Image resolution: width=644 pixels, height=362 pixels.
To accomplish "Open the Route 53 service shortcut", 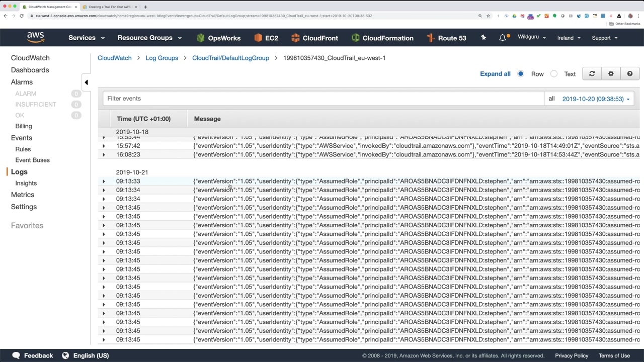I will pyautogui.click(x=446, y=38).
